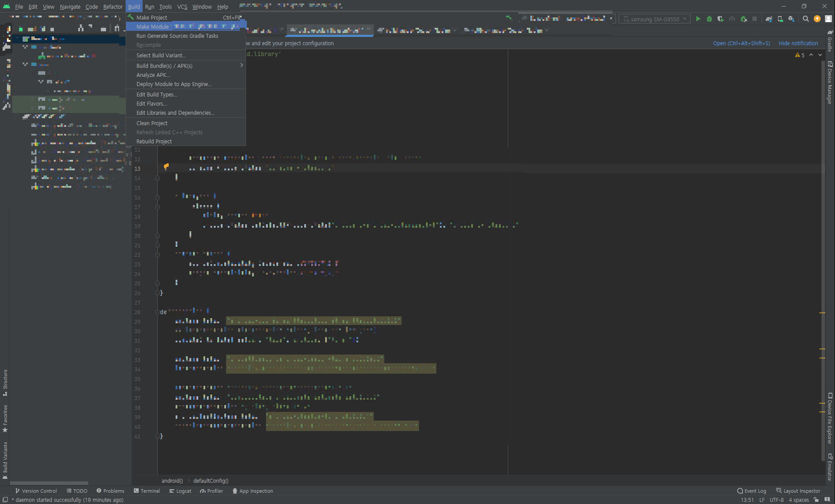835x504 pixels.
Task: Run app with coverage icon
Action: point(721,19)
